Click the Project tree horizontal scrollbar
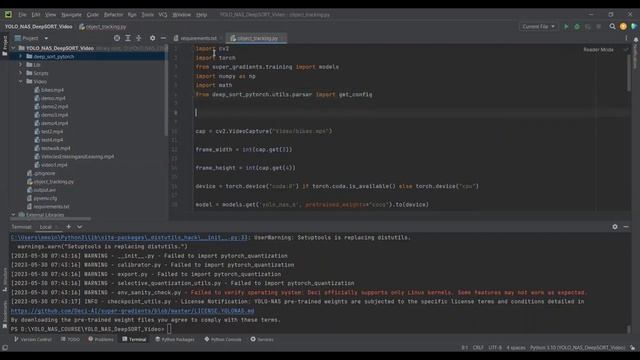This screenshot has width=640, height=360. (51, 218)
